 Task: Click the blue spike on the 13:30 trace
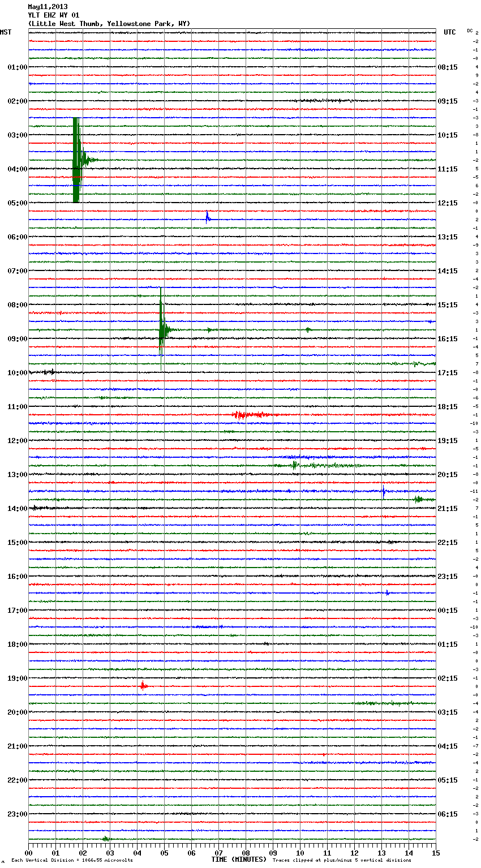point(384,491)
